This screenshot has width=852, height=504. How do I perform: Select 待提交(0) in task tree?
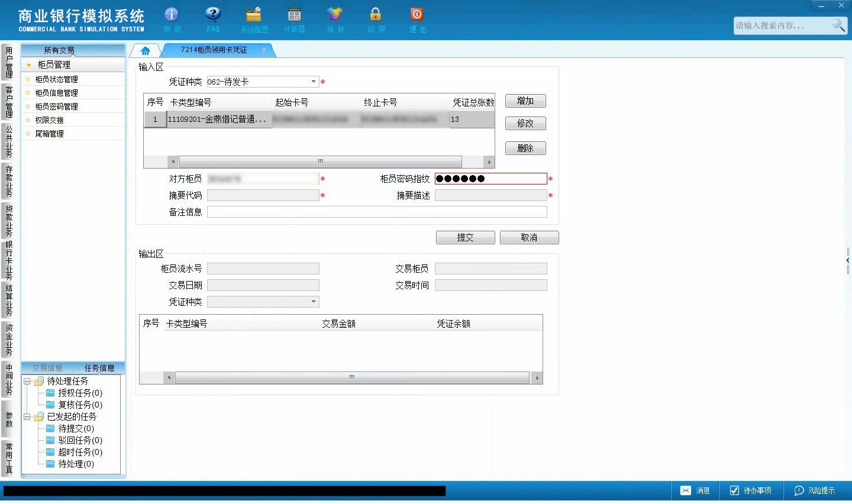click(76, 428)
